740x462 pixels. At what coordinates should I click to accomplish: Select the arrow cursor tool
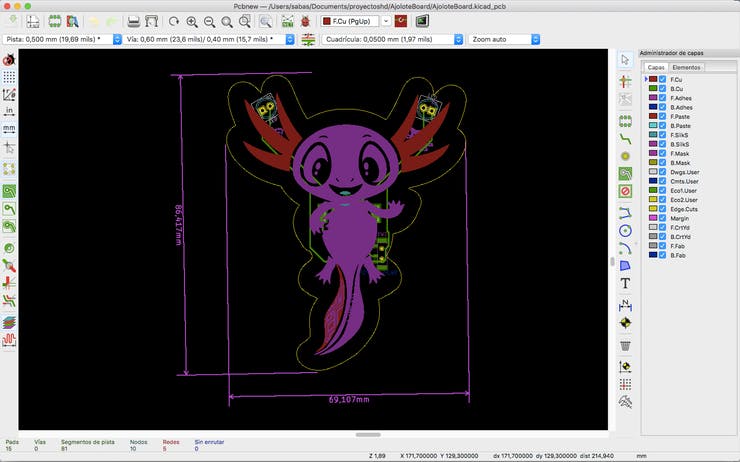pos(625,60)
